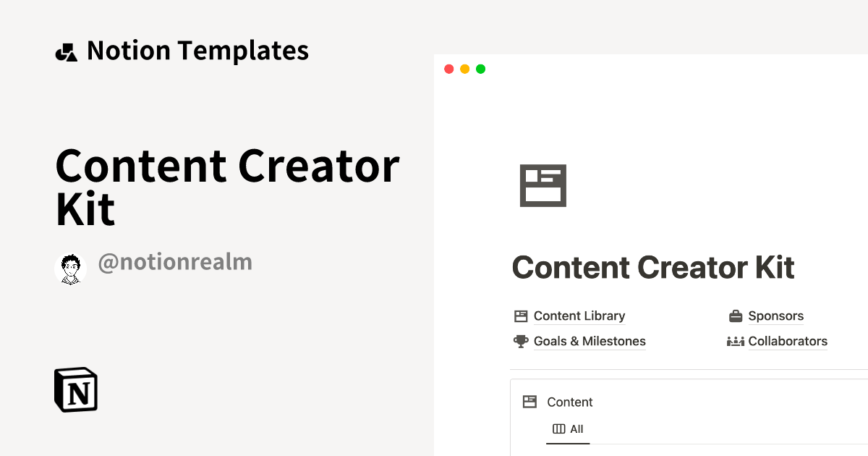Click the Content Creator Kit page title
Viewport: 868px width, 456px height.
pyautogui.click(x=652, y=268)
